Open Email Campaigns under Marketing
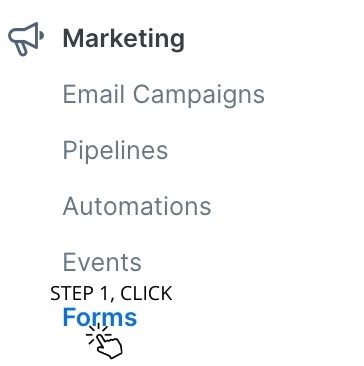 pyautogui.click(x=163, y=95)
